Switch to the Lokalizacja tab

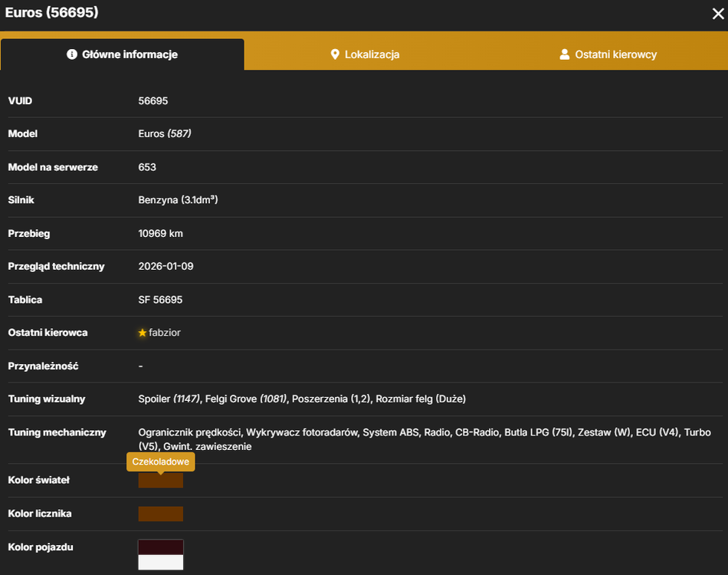365,54
